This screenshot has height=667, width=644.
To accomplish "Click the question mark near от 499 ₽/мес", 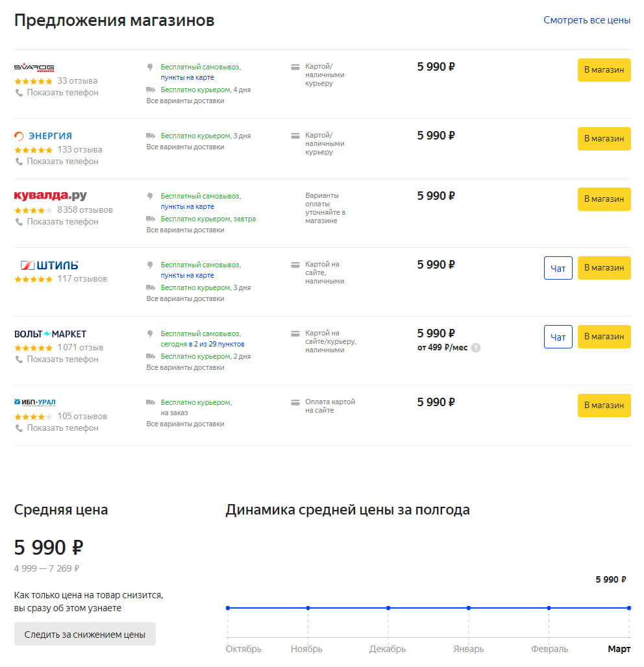I will pyautogui.click(x=476, y=348).
